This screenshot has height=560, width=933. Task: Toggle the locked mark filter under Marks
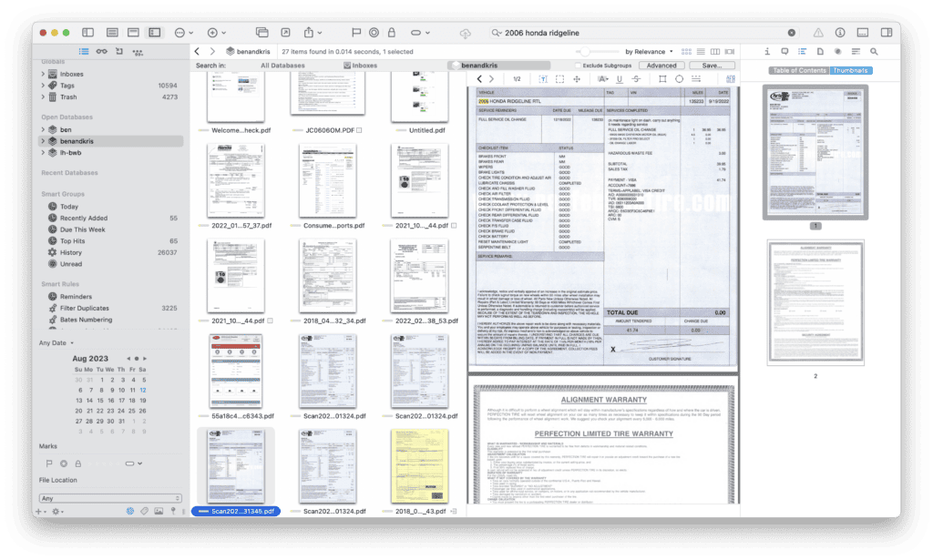[x=78, y=463]
